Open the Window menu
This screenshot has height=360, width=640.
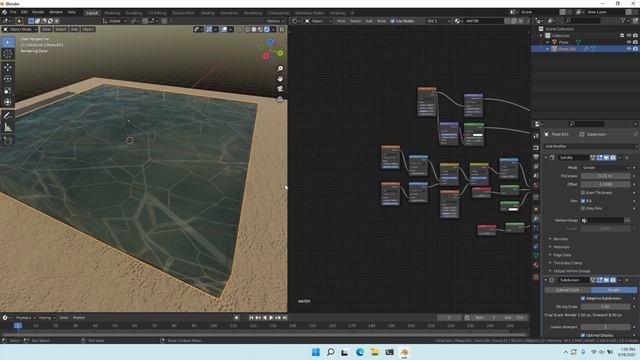coord(56,12)
